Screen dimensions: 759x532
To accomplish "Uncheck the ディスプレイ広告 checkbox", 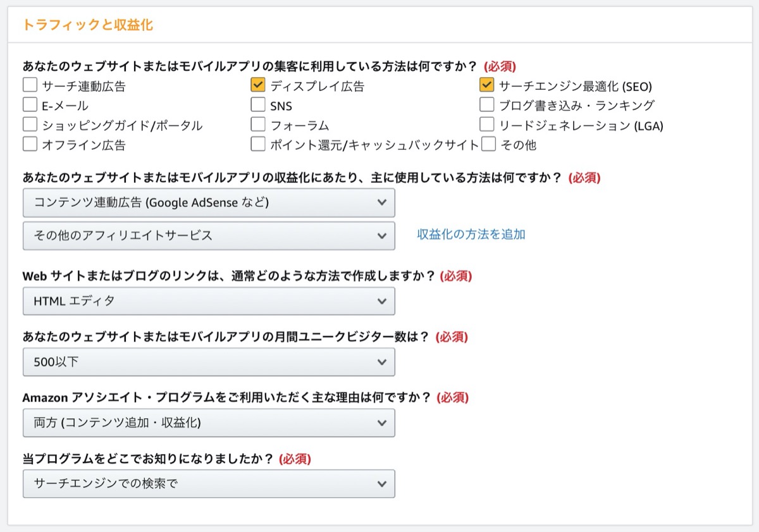I will 257,85.
